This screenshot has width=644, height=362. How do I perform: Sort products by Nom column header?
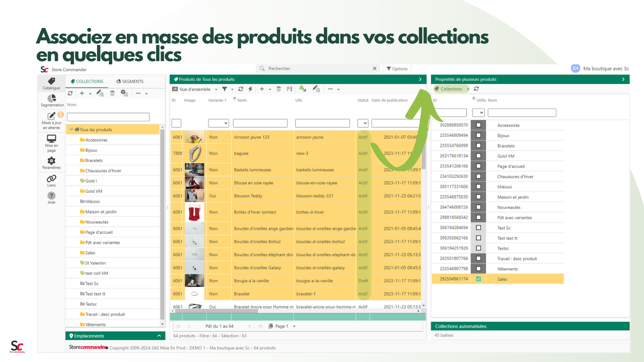point(242,100)
